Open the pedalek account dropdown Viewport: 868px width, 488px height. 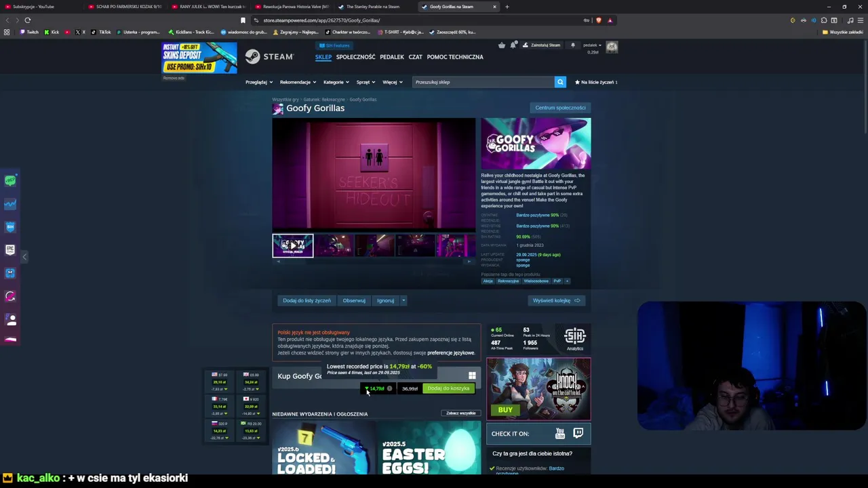pos(592,45)
